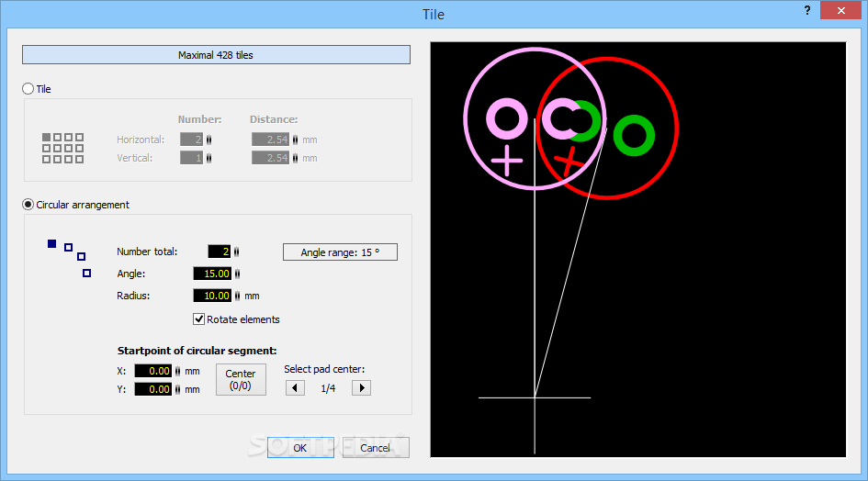Viewport: 868px width, 481px height.
Task: Adjust the Angle spinner handle
Action: point(238,274)
